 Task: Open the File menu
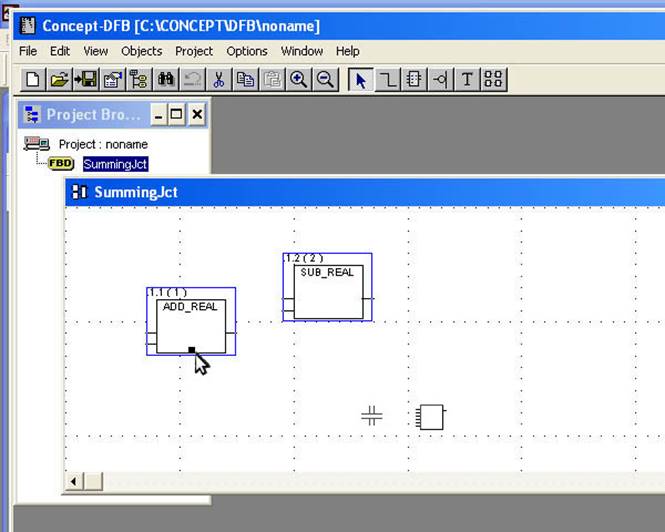(x=28, y=51)
